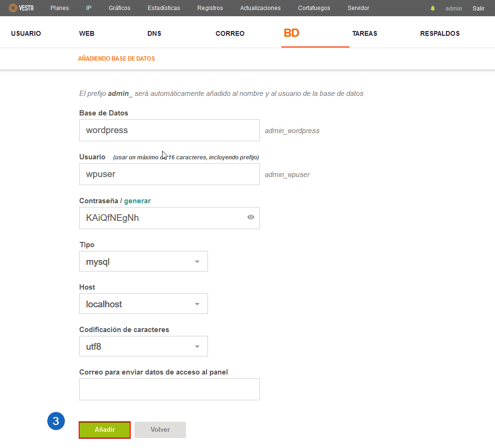Open Actualizaciones in the top bar
The image size is (495, 448).
pyautogui.click(x=260, y=8)
